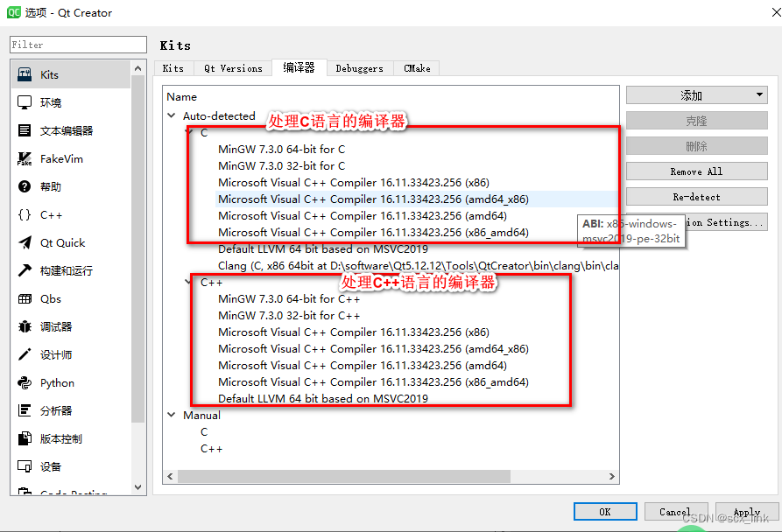Image resolution: width=782 pixels, height=532 pixels.
Task: Select the C++ node under Manual
Action: click(211, 448)
